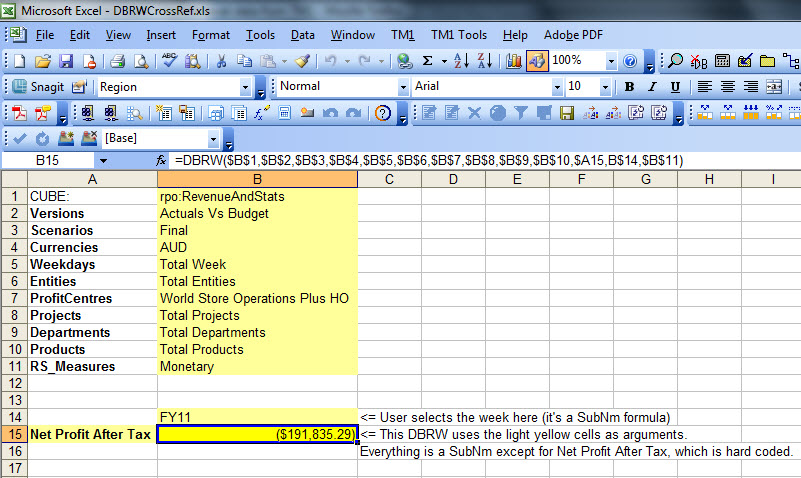801x478 pixels.
Task: Run the ABC spelling check
Action: point(169,61)
